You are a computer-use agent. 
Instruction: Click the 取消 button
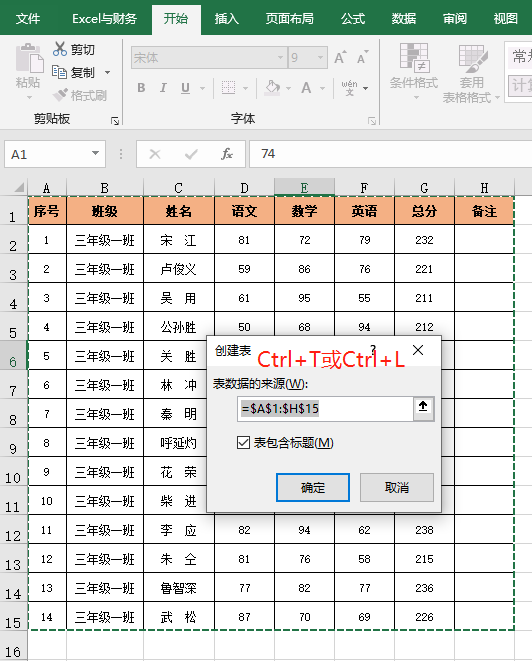(x=397, y=487)
